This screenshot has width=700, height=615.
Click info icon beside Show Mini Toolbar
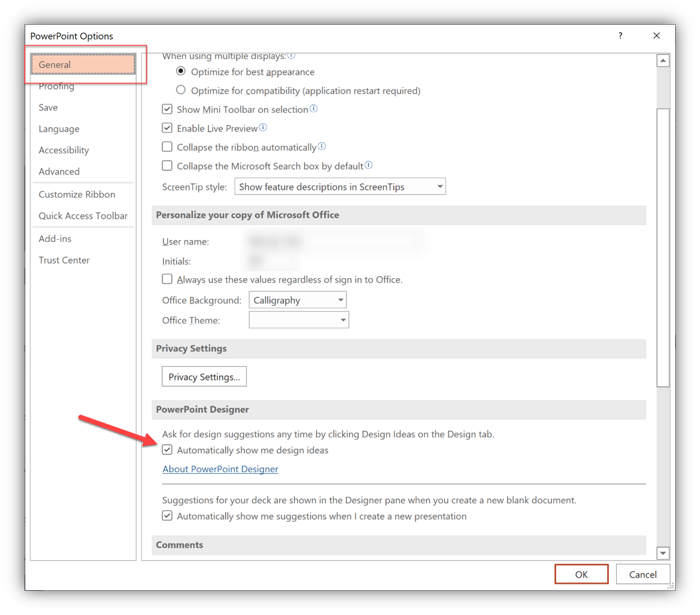(313, 109)
